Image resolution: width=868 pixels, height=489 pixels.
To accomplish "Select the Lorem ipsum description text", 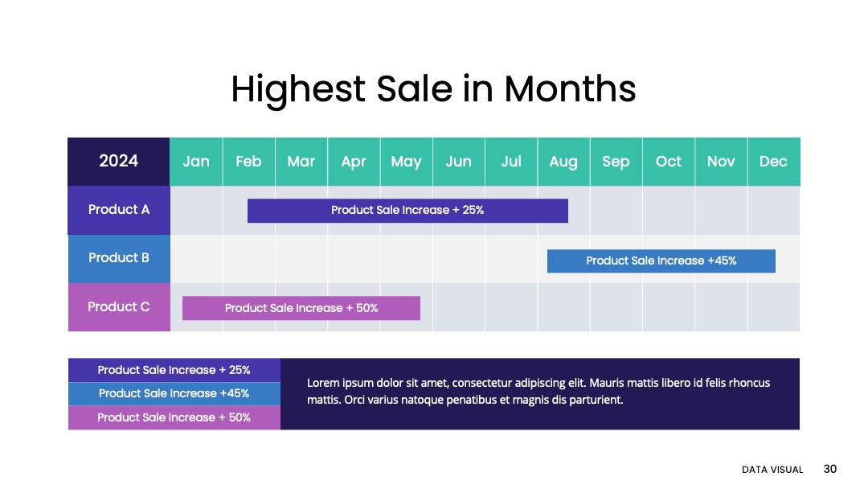I will point(538,391).
